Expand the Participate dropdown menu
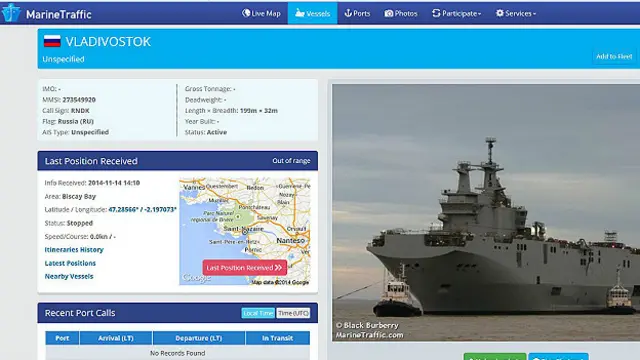This screenshot has height=360, width=640. coord(456,13)
